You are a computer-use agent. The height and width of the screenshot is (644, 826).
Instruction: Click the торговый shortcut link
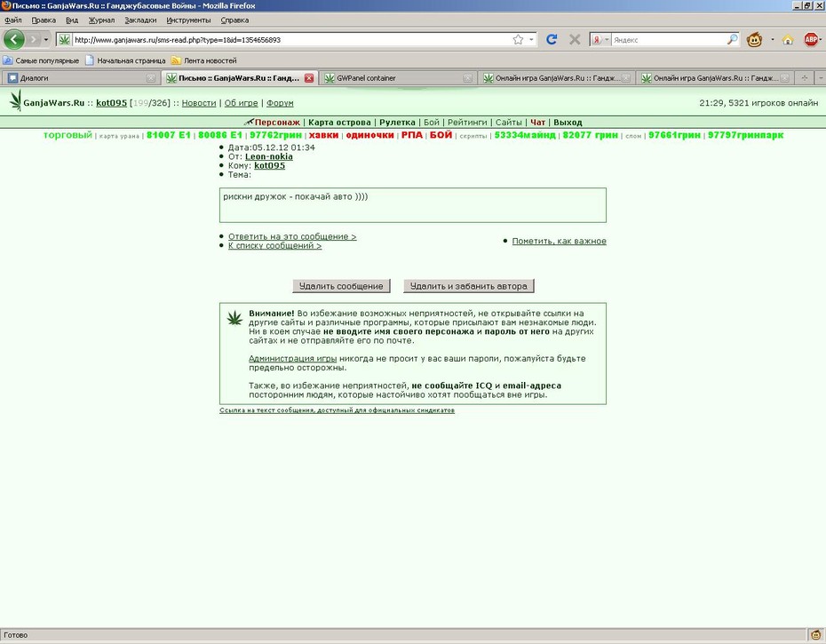pos(68,135)
